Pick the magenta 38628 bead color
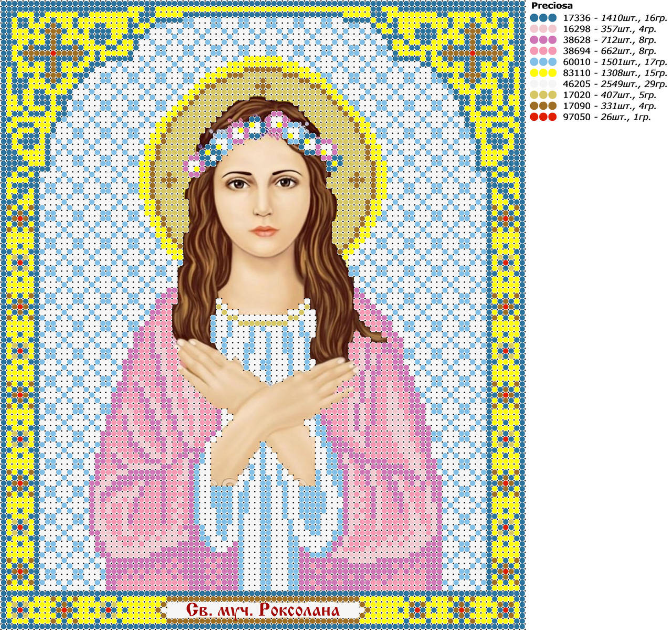The height and width of the screenshot is (630, 672). click(x=543, y=40)
